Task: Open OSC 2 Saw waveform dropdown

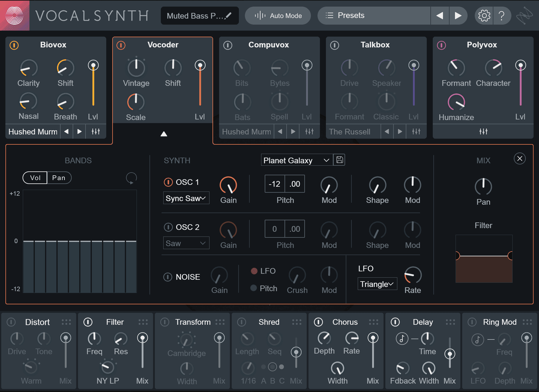Action: point(186,243)
